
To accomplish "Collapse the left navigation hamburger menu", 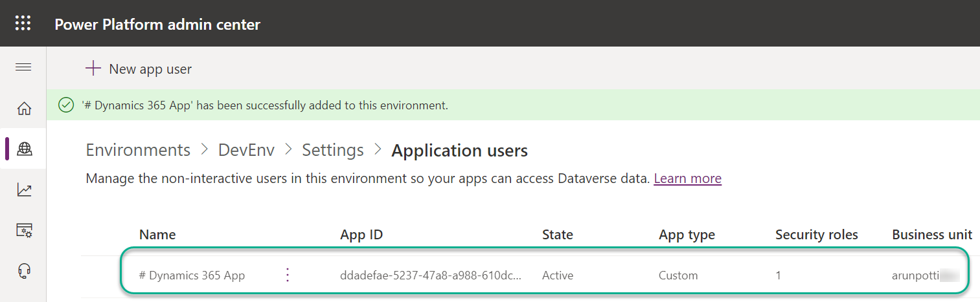I will 23,67.
